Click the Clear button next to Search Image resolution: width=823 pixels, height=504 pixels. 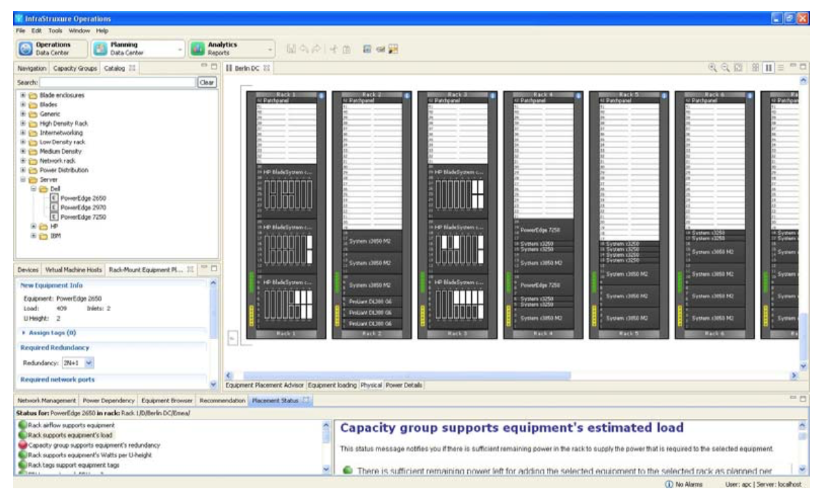(206, 82)
